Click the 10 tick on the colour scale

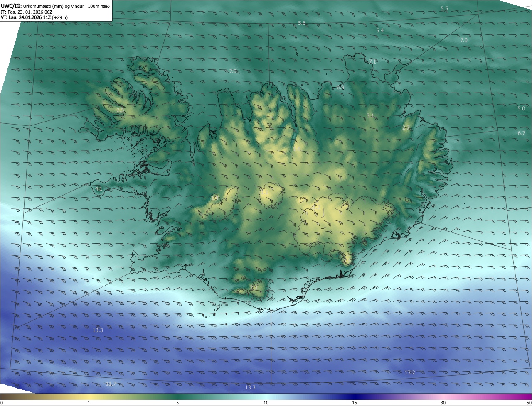pos(266,403)
